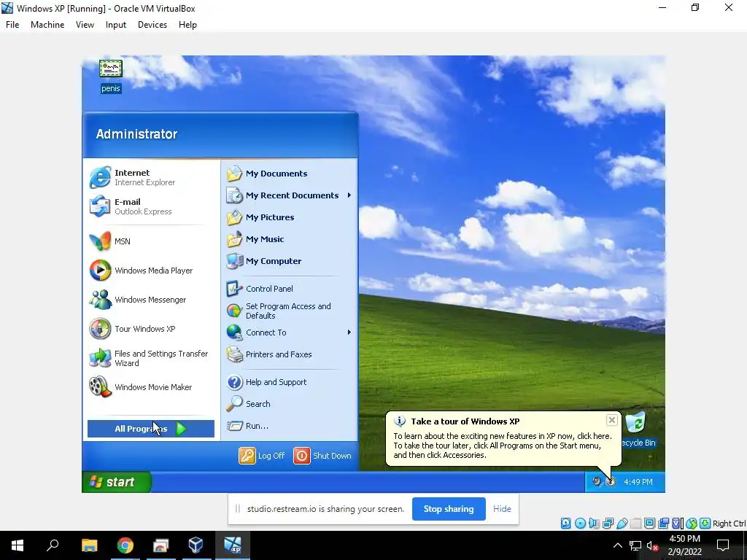Click VirtualBox hard disk status icon
747x560 pixels.
tap(565, 524)
